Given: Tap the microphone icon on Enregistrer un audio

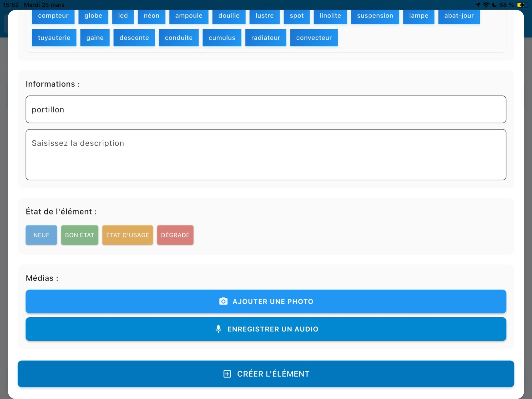Looking at the screenshot, I should [x=218, y=329].
